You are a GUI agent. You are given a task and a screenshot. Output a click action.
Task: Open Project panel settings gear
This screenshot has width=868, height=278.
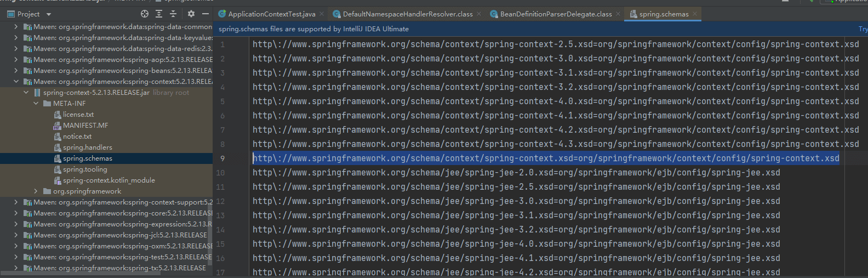(191, 14)
